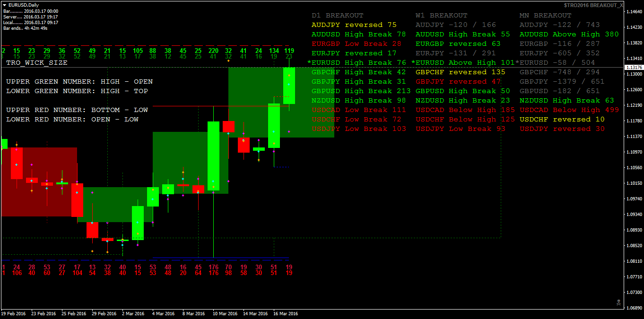Select the 'USDJPY Low Break 93' entry
644x319 pixels.
click(461, 129)
